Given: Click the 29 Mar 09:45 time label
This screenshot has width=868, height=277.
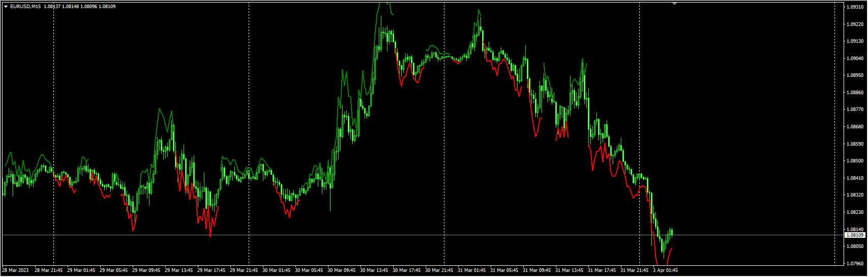Looking at the screenshot, I should click(x=146, y=270).
